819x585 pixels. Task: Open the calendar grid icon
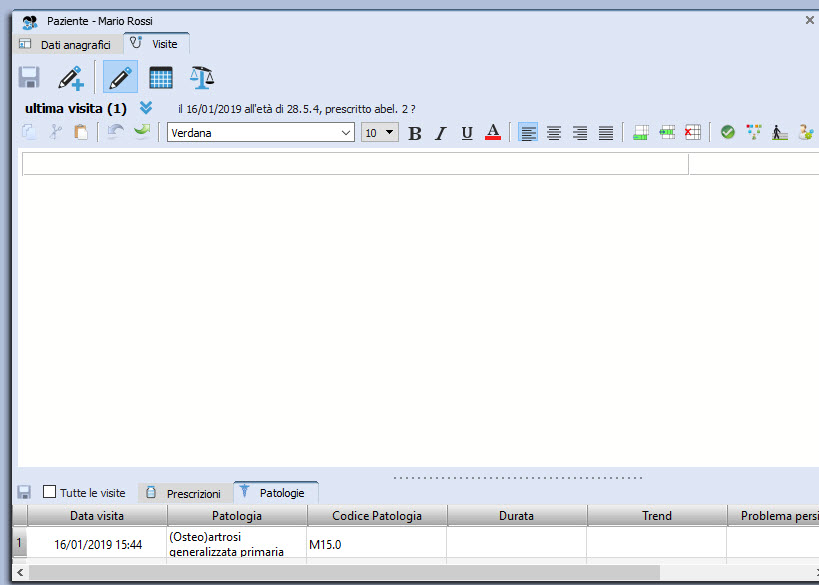point(161,77)
